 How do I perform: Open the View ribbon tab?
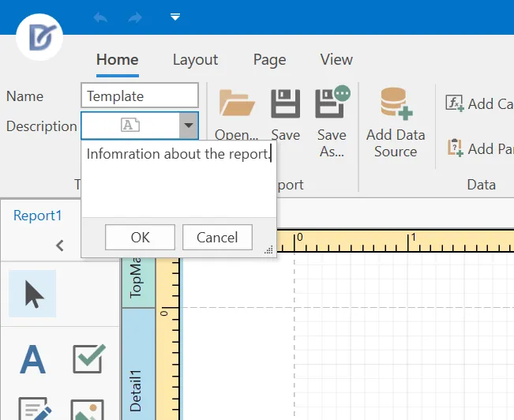[x=336, y=60]
